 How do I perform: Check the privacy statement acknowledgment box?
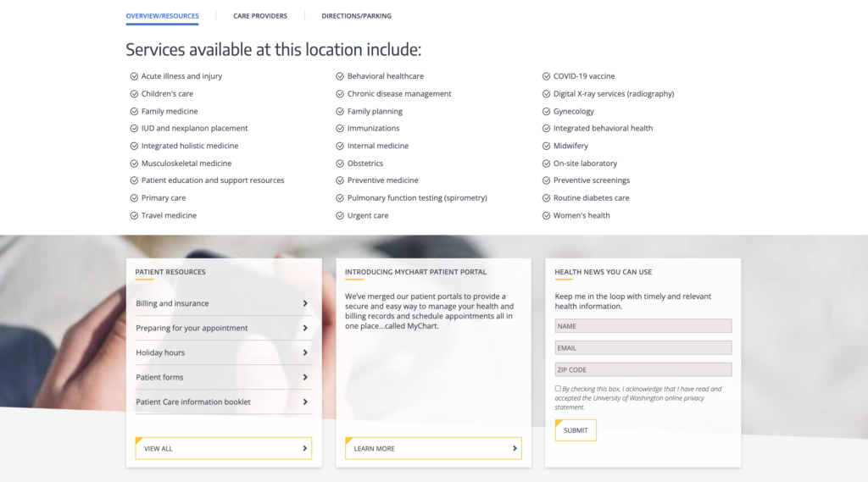tap(558, 389)
